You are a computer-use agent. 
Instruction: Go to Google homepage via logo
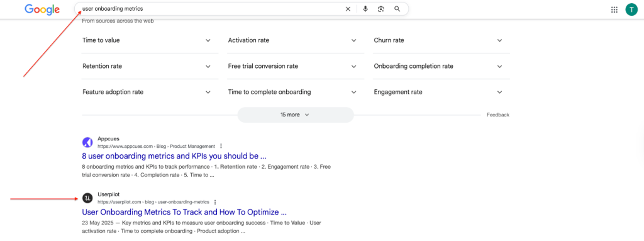[42, 9]
